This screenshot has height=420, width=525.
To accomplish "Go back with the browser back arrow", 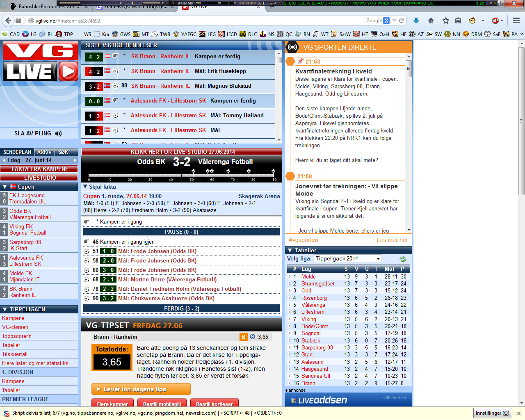I will point(8,21).
